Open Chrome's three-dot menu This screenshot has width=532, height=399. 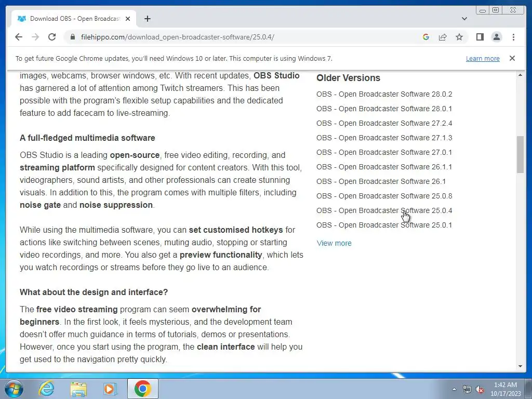point(513,37)
